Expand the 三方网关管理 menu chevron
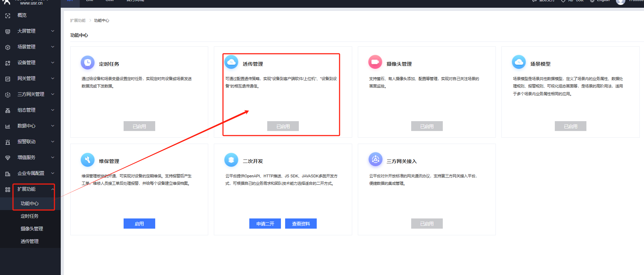Image resolution: width=644 pixels, height=275 pixels. point(53,94)
